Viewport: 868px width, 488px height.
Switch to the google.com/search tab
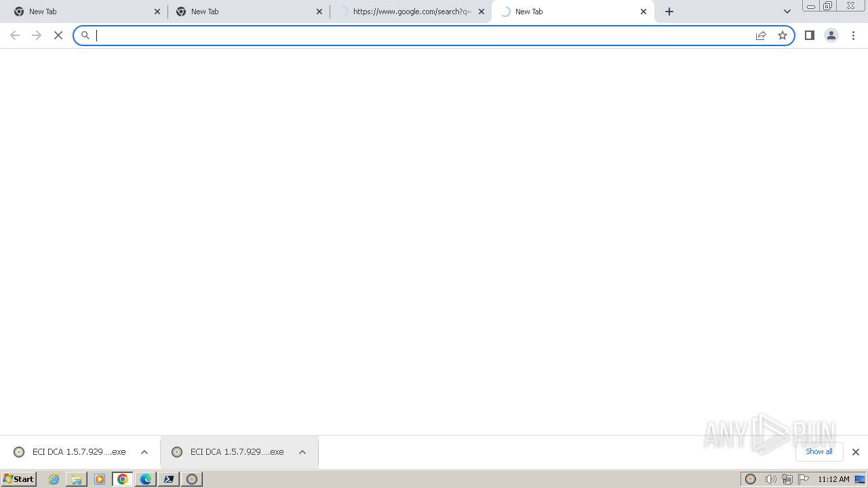411,12
